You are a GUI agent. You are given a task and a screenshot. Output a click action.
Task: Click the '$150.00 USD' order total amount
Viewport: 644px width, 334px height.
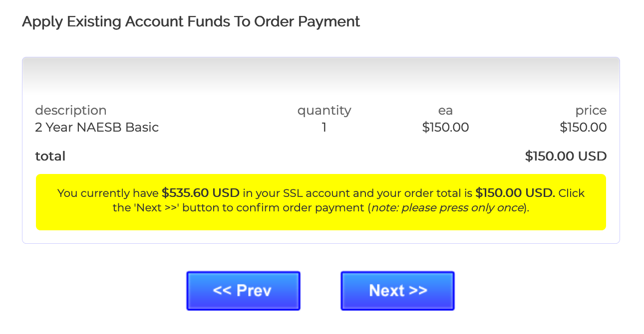(x=566, y=157)
